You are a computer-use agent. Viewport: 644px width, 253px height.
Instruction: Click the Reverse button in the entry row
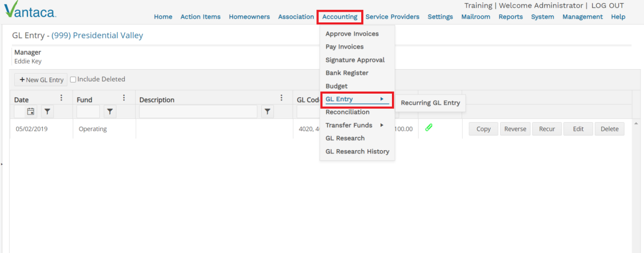tap(515, 129)
